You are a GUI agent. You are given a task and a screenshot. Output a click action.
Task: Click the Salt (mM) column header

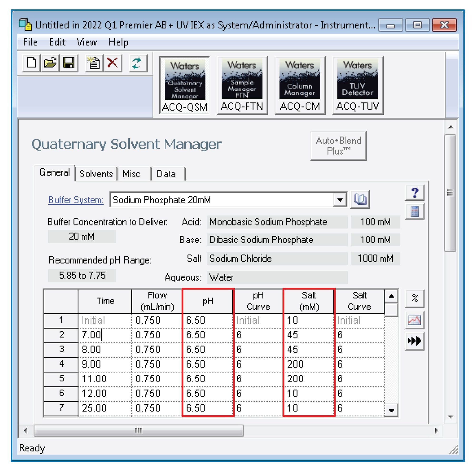(x=309, y=301)
